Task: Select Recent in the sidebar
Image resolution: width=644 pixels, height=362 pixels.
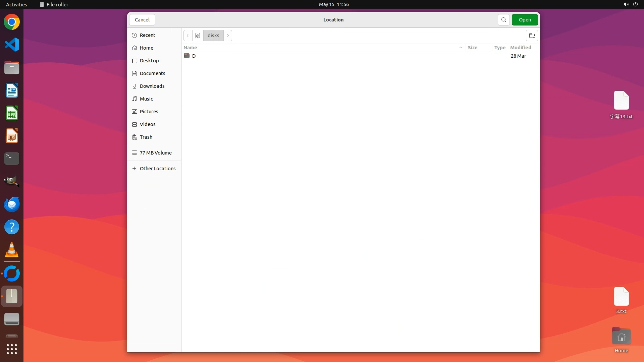Action: (x=147, y=35)
